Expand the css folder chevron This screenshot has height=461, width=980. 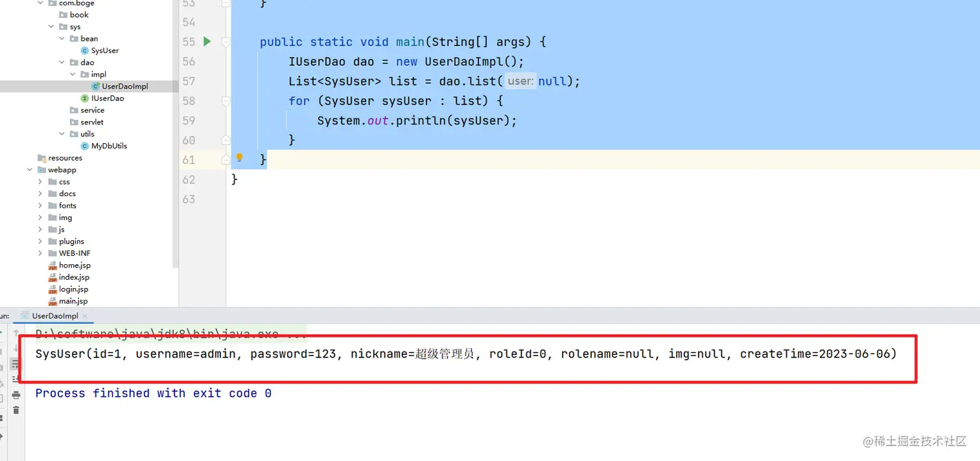pyautogui.click(x=40, y=182)
